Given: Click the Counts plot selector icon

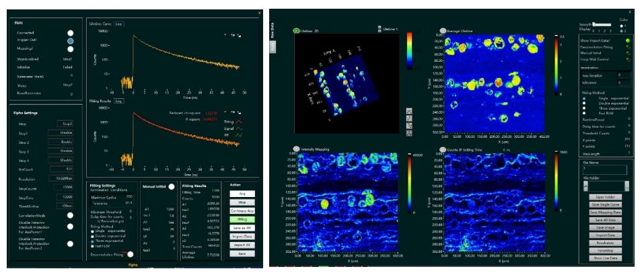Looking at the screenshot, I should (x=442, y=149).
